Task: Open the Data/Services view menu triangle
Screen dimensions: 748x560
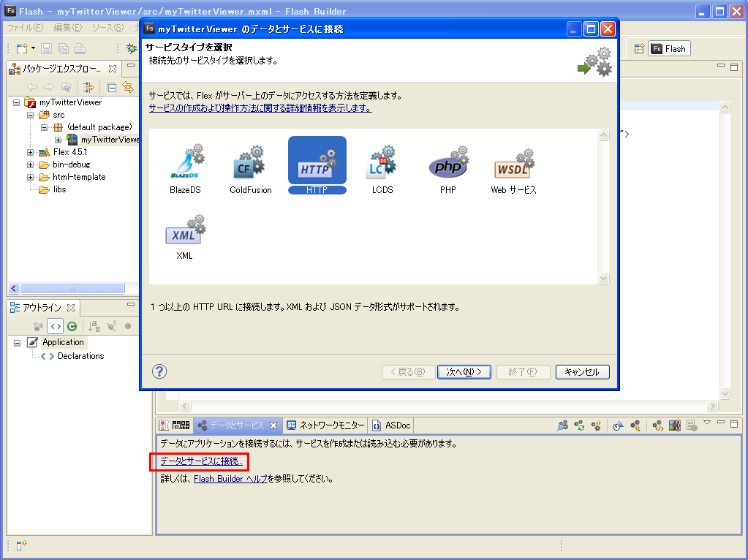Action: [x=707, y=423]
